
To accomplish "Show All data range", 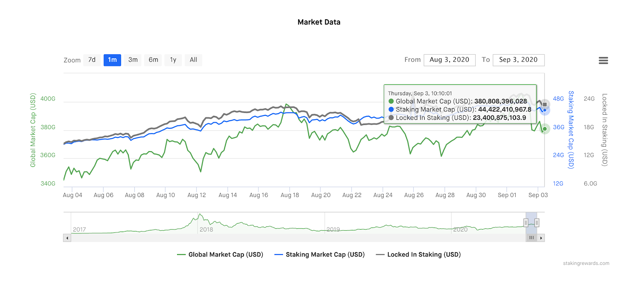I will [193, 60].
